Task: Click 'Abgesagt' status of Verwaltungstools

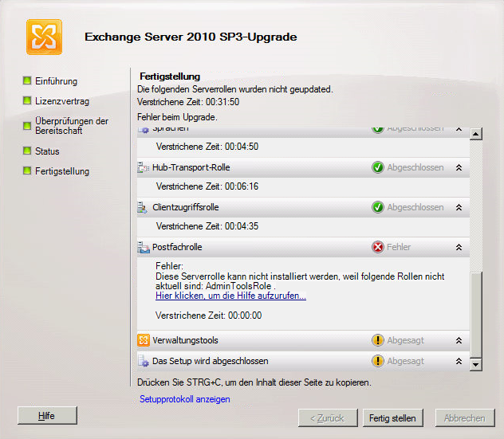Action: tap(405, 340)
